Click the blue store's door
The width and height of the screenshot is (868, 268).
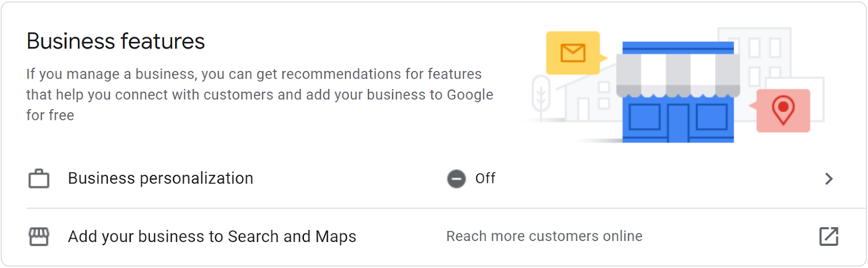tap(678, 123)
